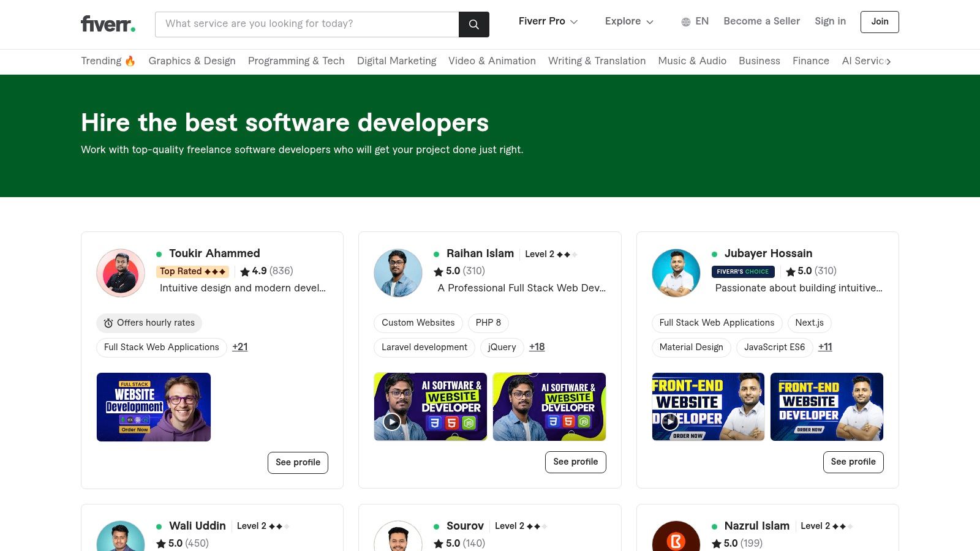This screenshot has height=551, width=980.
Task: Switch to the Programming & Tech category
Action: 296,61
